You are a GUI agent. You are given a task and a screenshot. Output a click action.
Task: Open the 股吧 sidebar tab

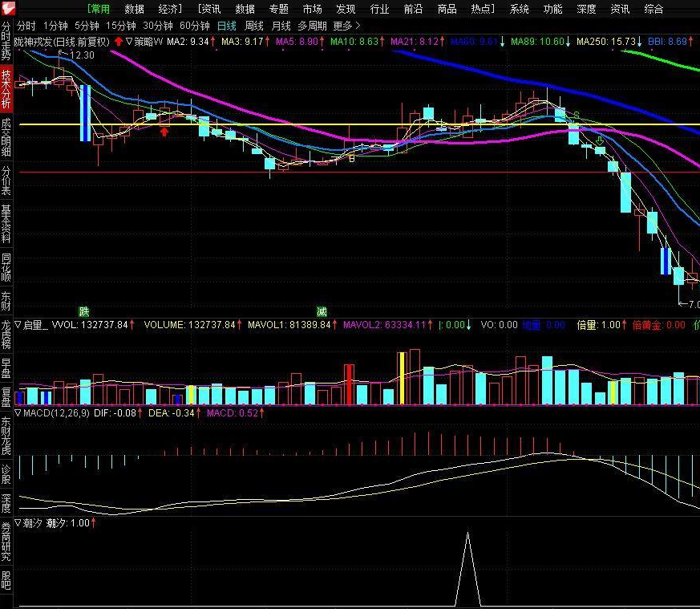pyautogui.click(x=6, y=580)
